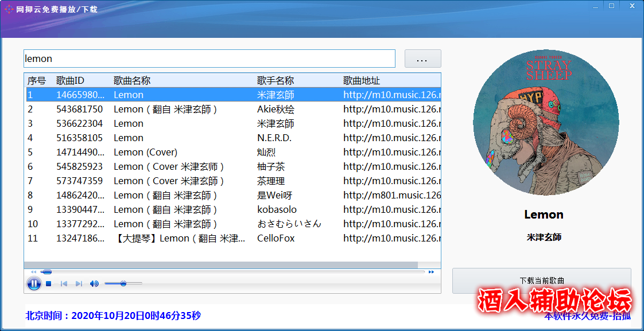Screen dimensions: 644x331
Task: Click the Stray Sheep album cover
Action: 546,123
